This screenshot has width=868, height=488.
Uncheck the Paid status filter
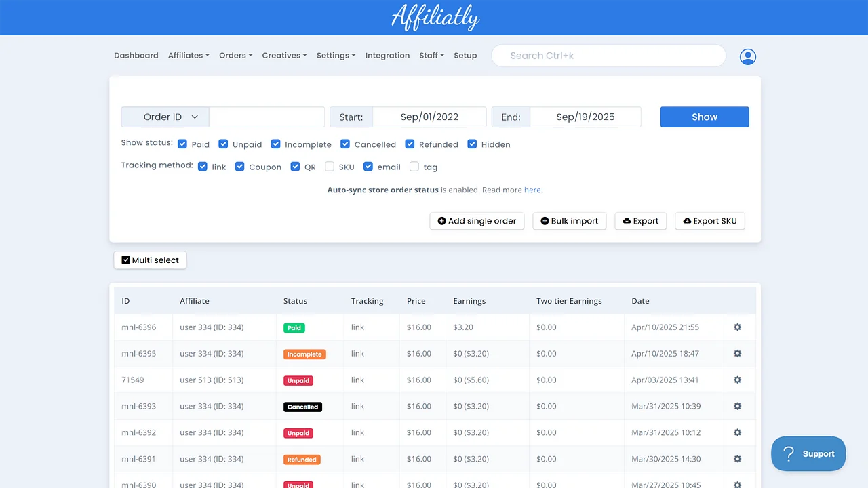(x=182, y=144)
